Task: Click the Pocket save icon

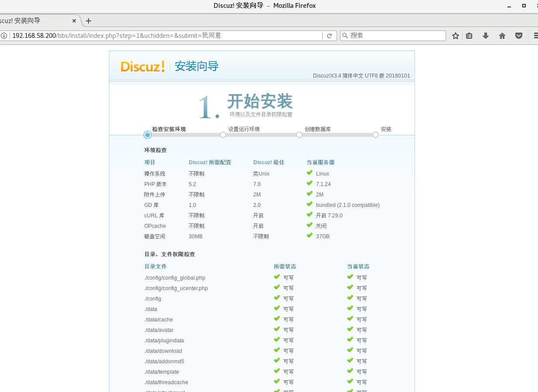Action: pyautogui.click(x=519, y=36)
